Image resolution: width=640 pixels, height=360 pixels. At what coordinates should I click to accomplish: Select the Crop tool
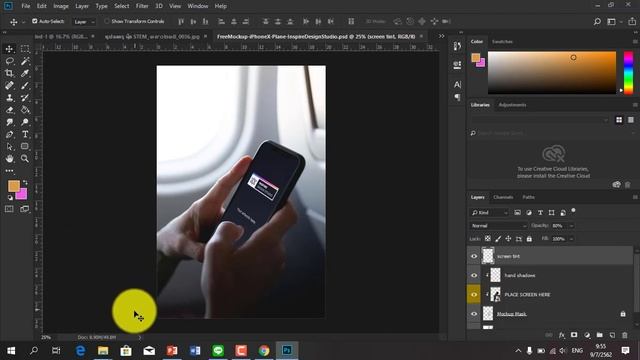[9, 73]
